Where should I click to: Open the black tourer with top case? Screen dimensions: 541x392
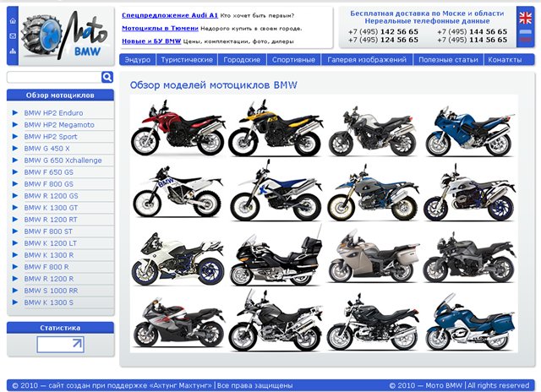click(276, 257)
